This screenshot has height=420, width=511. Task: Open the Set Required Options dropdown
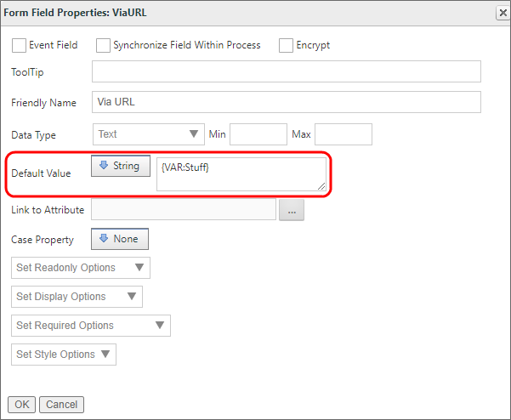(91, 326)
